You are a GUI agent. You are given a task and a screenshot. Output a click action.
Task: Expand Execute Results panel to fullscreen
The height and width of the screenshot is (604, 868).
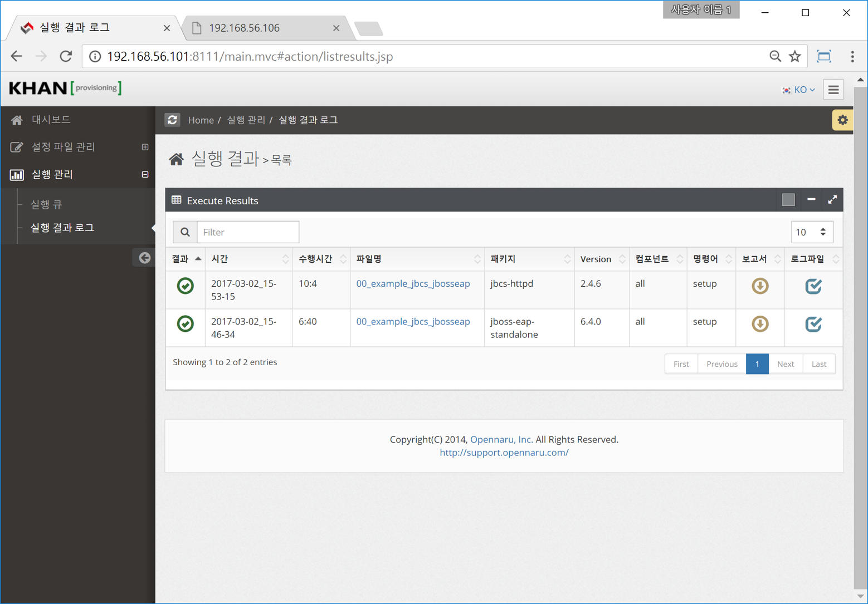pyautogui.click(x=832, y=200)
